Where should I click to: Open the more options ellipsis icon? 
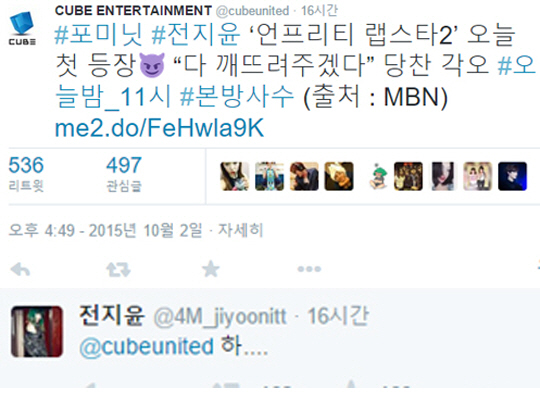point(309,269)
